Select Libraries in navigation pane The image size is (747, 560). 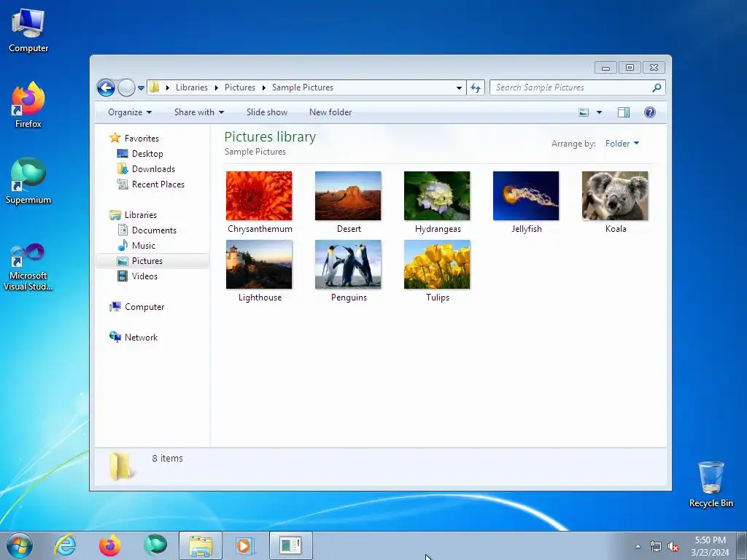tap(141, 215)
